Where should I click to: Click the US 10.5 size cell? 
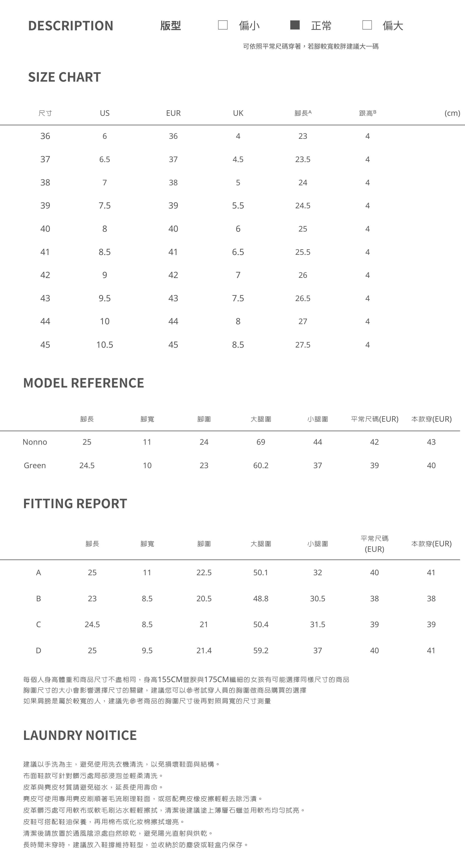(x=105, y=345)
